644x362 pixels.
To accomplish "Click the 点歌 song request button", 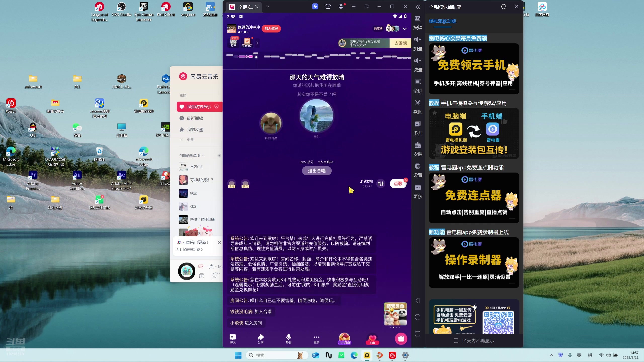I will point(398,183).
